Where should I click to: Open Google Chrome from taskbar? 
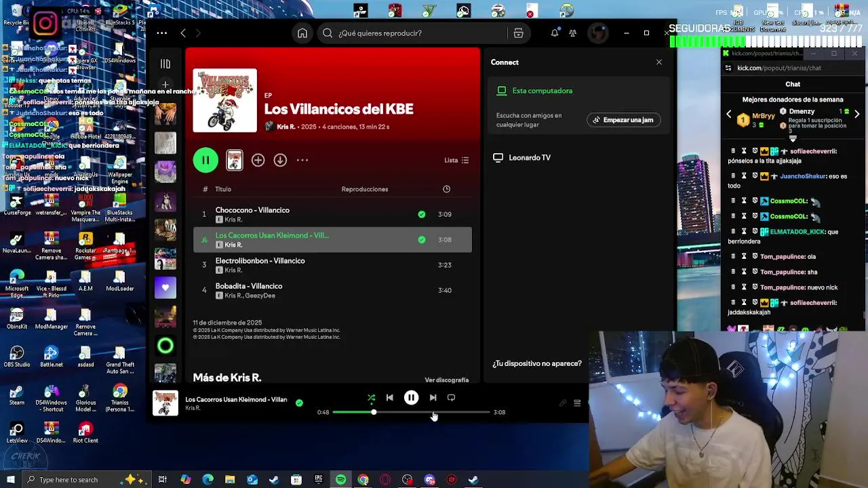pyautogui.click(x=363, y=480)
